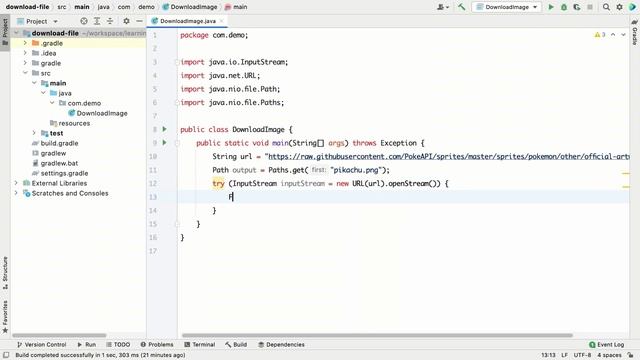Expand External Libraries node
The height and width of the screenshot is (360, 640).
(x=16, y=183)
